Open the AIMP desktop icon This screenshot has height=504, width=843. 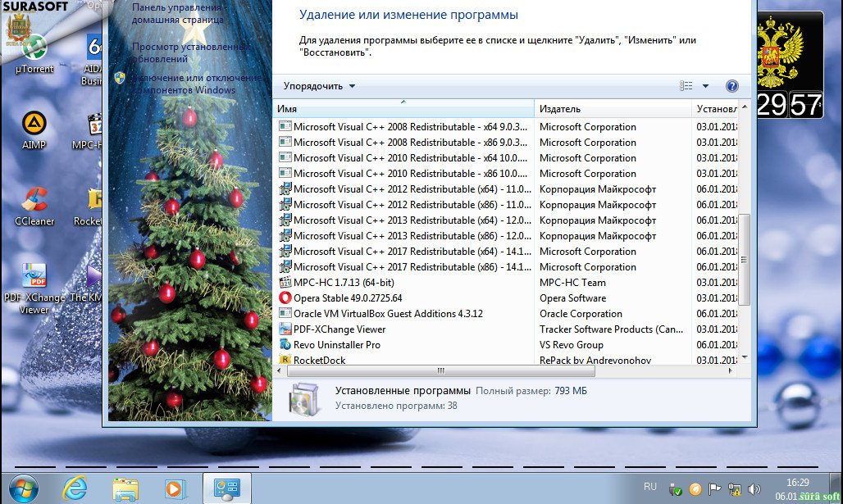click(x=34, y=129)
